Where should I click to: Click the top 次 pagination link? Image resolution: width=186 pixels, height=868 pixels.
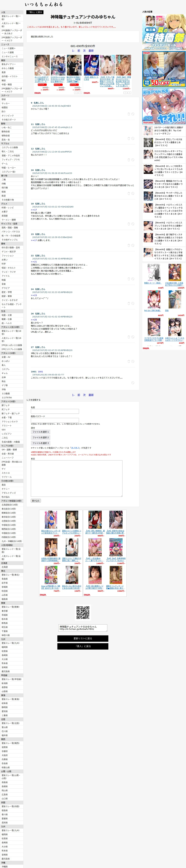tap(84, 51)
